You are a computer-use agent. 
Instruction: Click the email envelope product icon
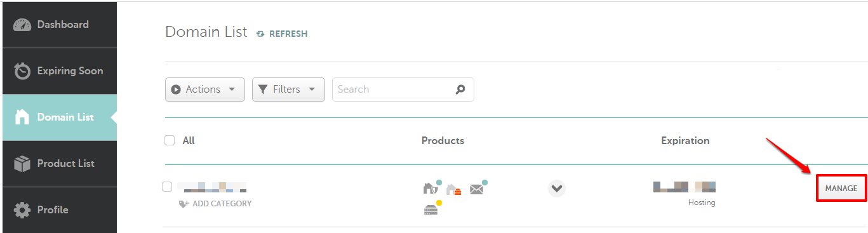coord(477,188)
